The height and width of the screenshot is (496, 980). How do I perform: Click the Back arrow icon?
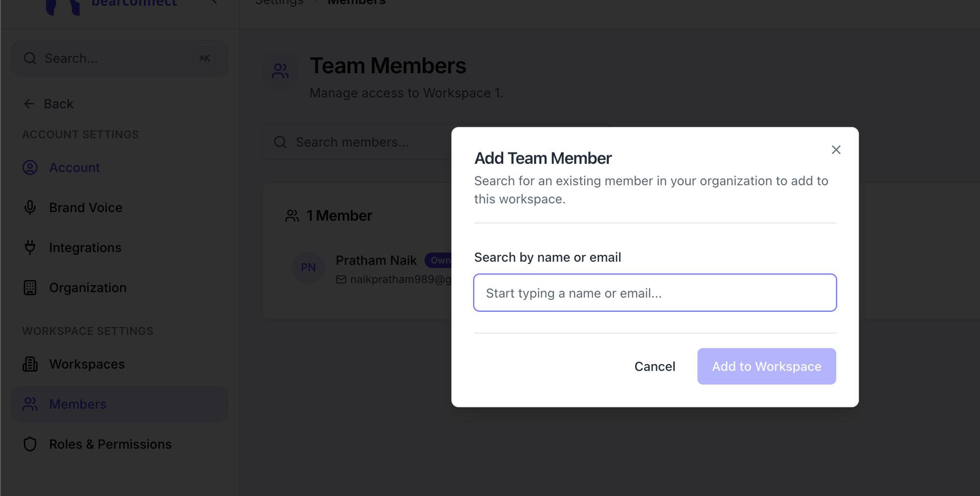[29, 104]
